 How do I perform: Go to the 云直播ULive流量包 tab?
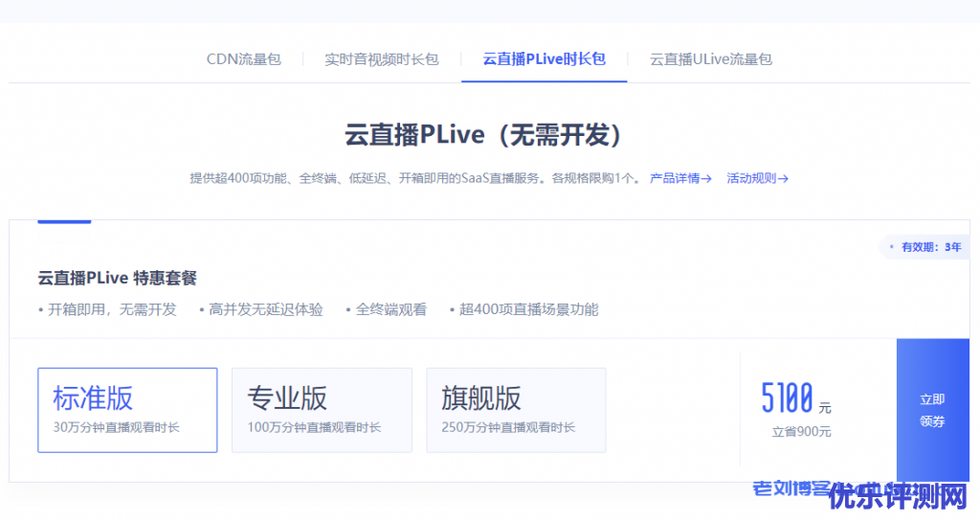[x=711, y=59]
